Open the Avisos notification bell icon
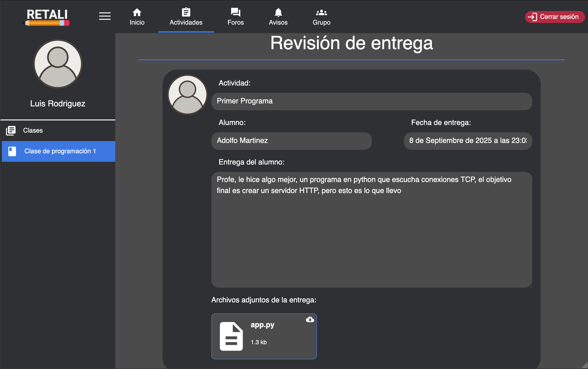The height and width of the screenshot is (369, 588). point(278,12)
